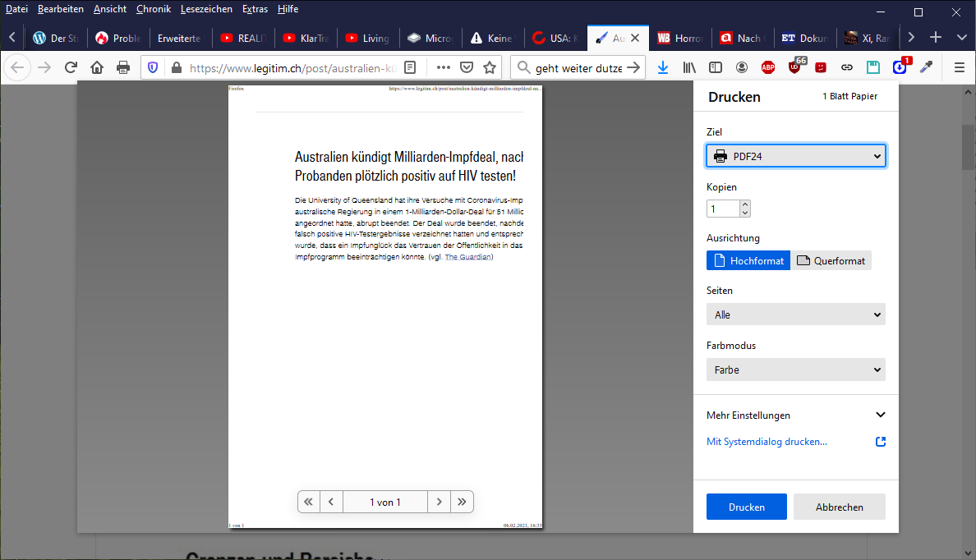Open the Ansicht menu
The image size is (976, 560).
(x=110, y=9)
